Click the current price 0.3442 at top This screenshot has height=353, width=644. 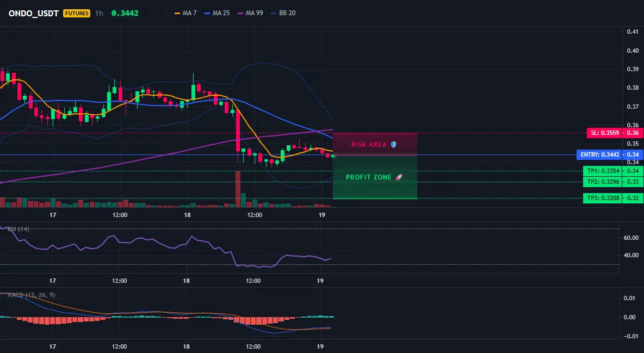click(x=125, y=13)
